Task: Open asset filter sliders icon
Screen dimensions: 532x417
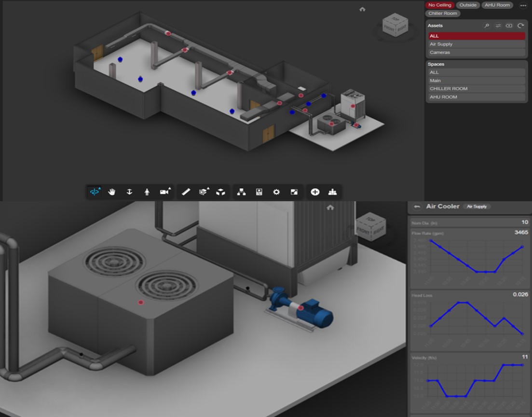Action: coord(498,26)
